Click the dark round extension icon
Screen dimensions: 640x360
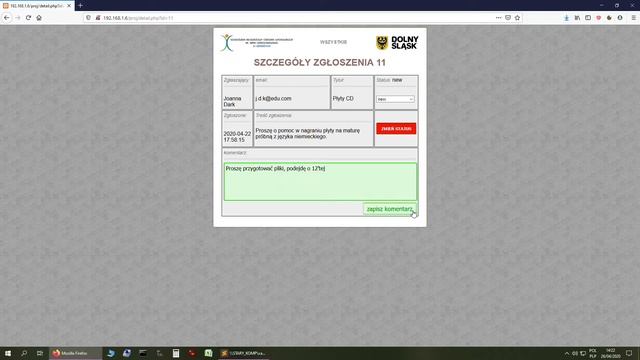[x=609, y=18]
